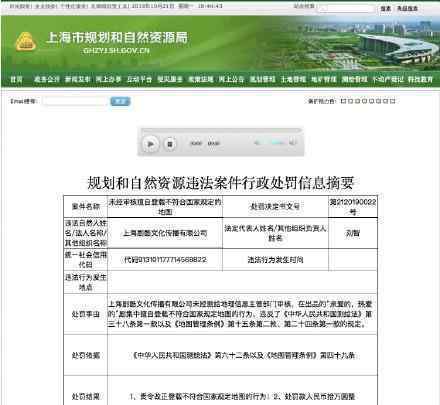
Task: Click the audio player progress bar
Action: [221, 130]
